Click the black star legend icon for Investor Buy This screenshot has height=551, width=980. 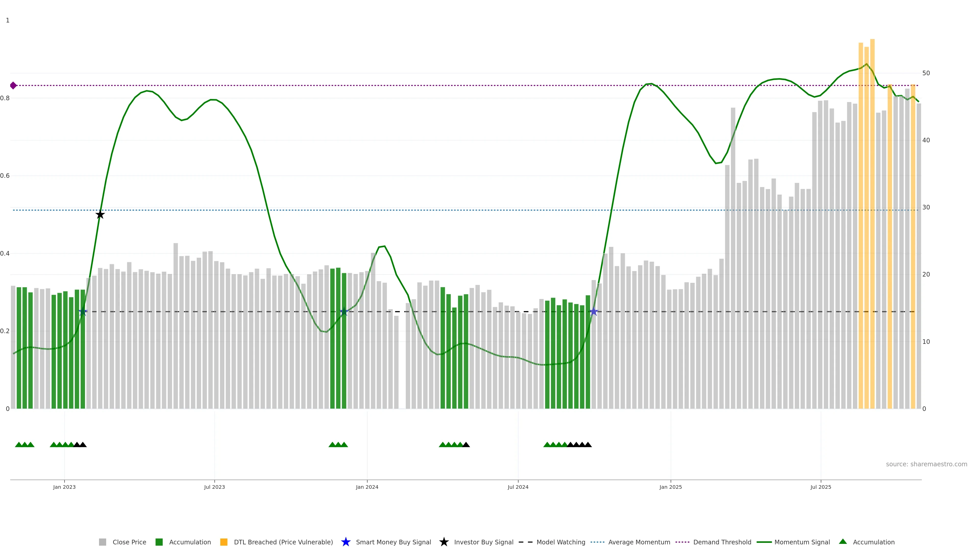pos(444,542)
